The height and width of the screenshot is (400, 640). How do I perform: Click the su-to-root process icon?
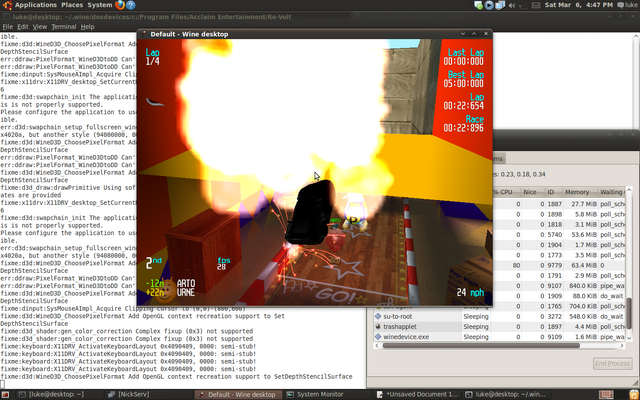coord(378,316)
